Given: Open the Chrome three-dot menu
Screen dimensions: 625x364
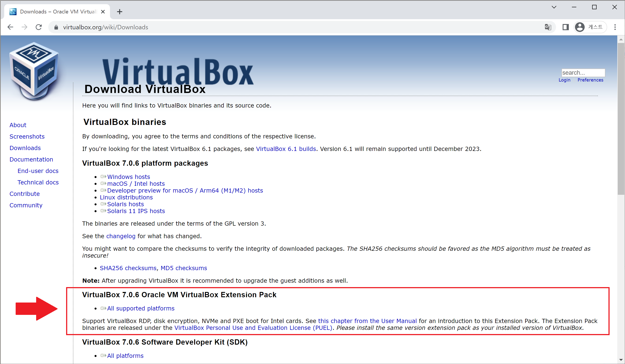Looking at the screenshot, I should click(x=615, y=27).
